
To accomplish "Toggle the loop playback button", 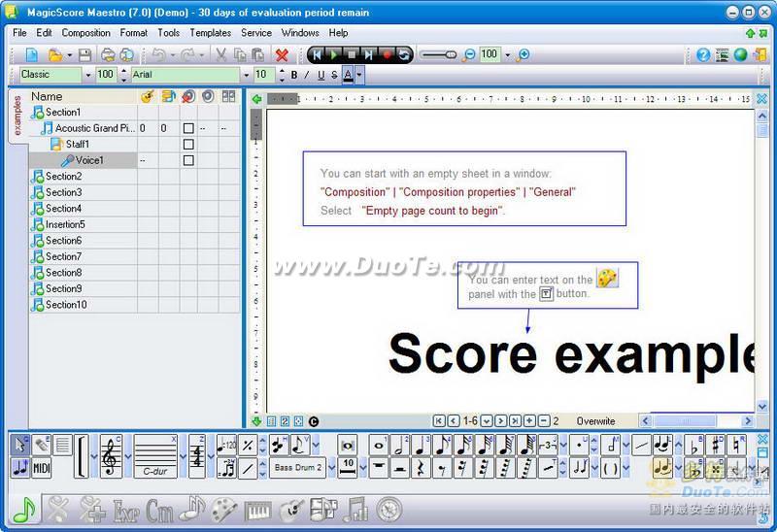I will (x=404, y=54).
